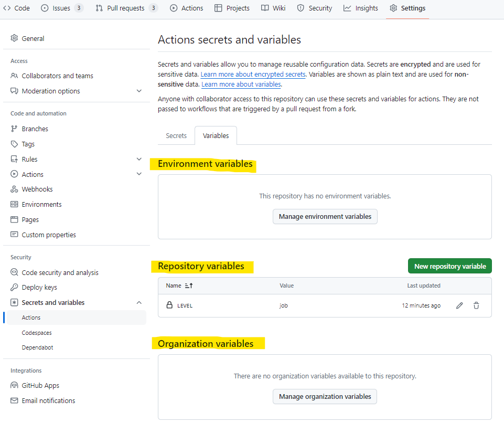The image size is (504, 423).
Task: Open the Pull requests tab
Action: click(x=127, y=8)
